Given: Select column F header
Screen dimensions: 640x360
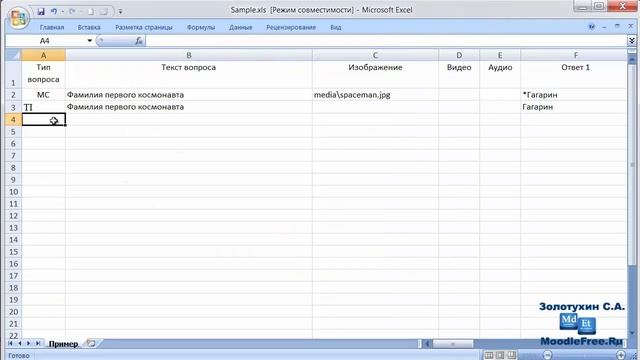Looking at the screenshot, I should 575,55.
